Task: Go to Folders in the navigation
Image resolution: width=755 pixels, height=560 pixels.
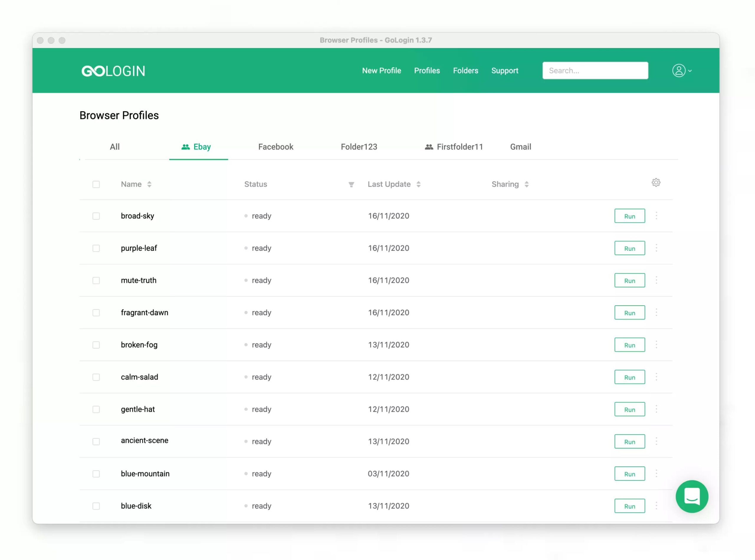Action: tap(465, 71)
